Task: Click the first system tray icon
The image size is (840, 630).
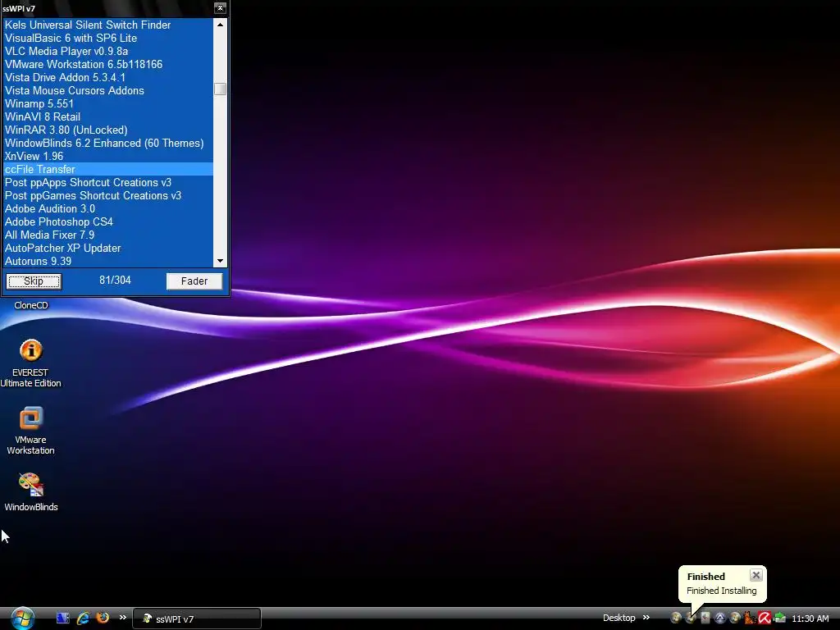Action: click(676, 618)
